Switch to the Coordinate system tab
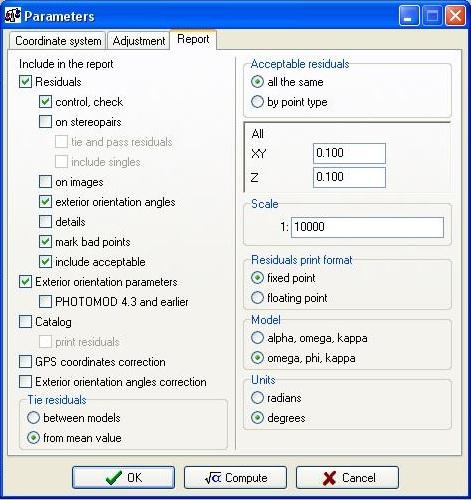This screenshot has width=471, height=500. [x=57, y=41]
